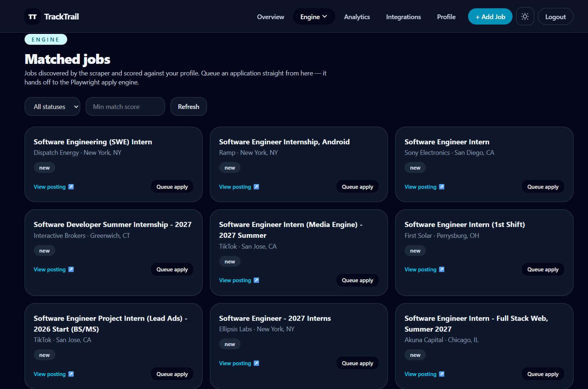Open the Profile nav item

[x=446, y=17]
